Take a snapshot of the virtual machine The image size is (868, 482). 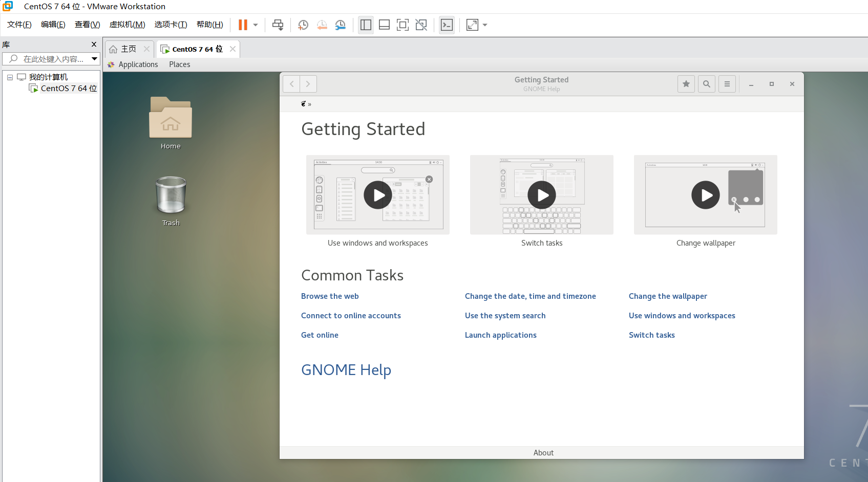303,25
